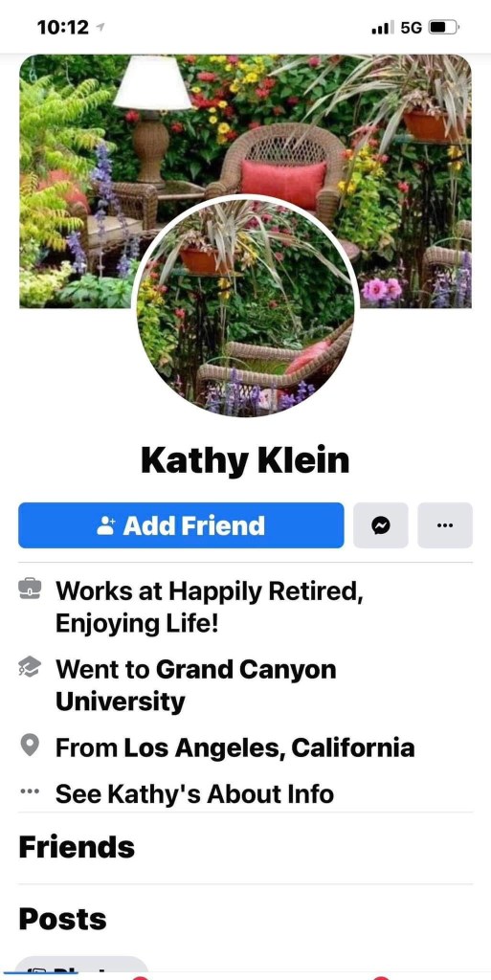View Kathy Klein's circular profile picture

[x=245, y=306]
